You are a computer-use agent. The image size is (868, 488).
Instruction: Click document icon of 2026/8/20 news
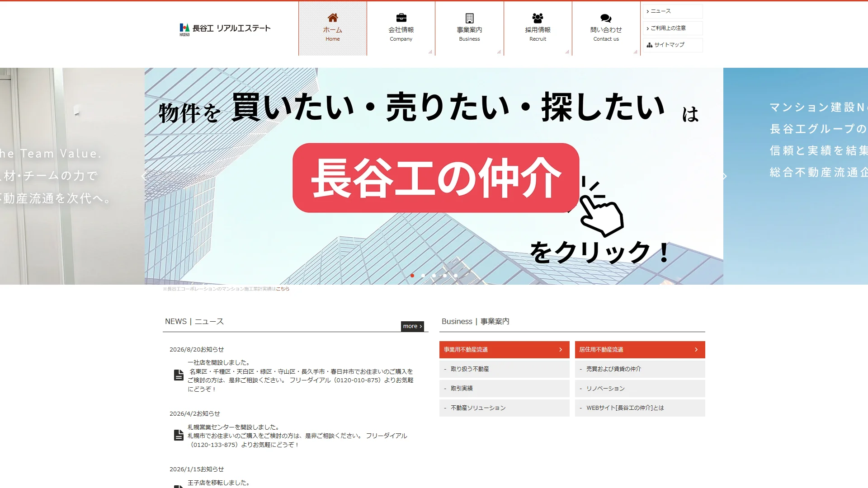click(179, 375)
